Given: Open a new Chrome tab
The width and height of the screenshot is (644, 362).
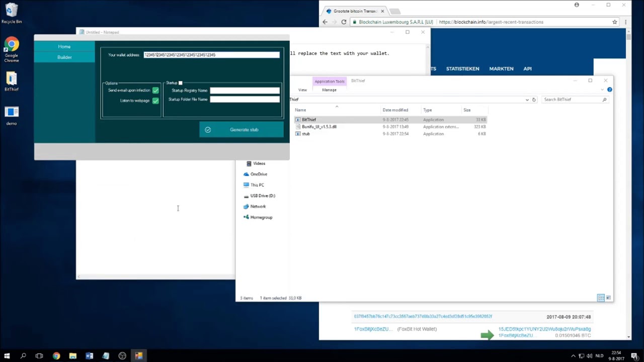Looking at the screenshot, I should (x=395, y=11).
